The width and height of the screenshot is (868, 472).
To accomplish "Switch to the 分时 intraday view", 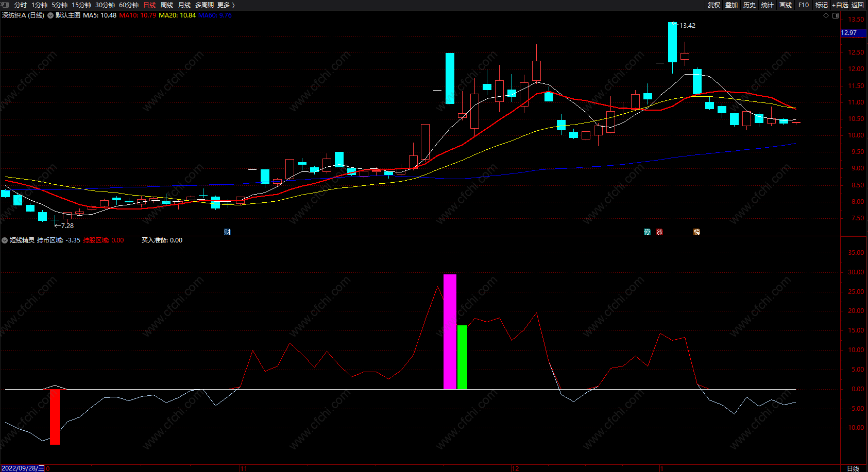I will pos(21,5).
